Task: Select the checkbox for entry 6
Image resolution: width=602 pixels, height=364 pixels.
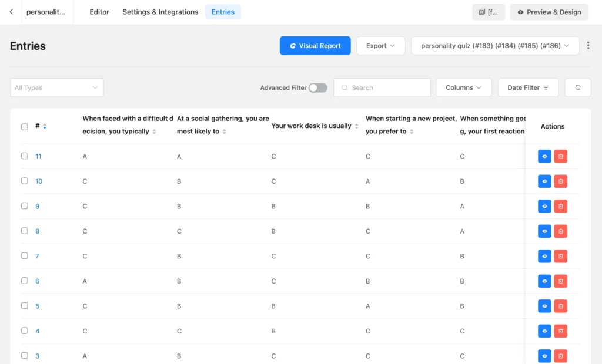Action: [x=25, y=281]
